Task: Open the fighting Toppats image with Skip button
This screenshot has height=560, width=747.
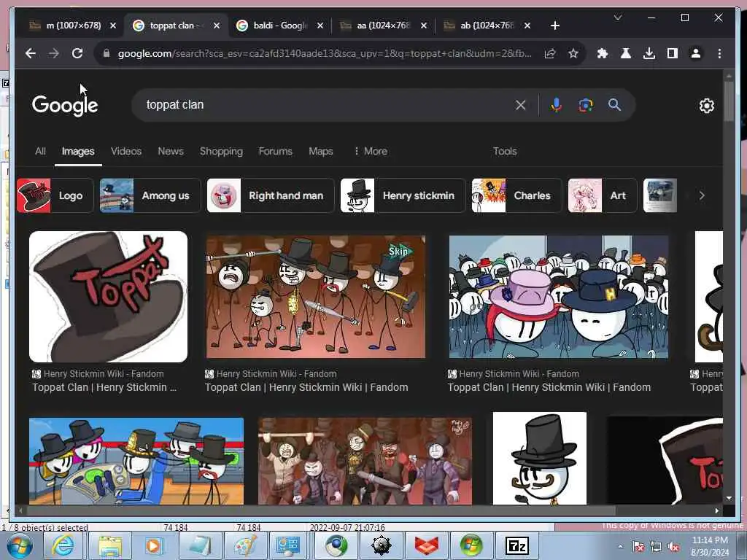Action: [x=315, y=297]
